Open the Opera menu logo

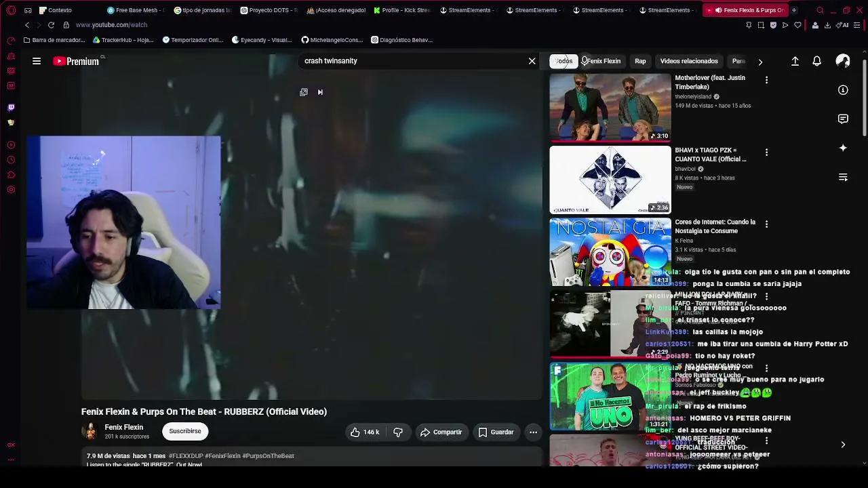[11, 10]
